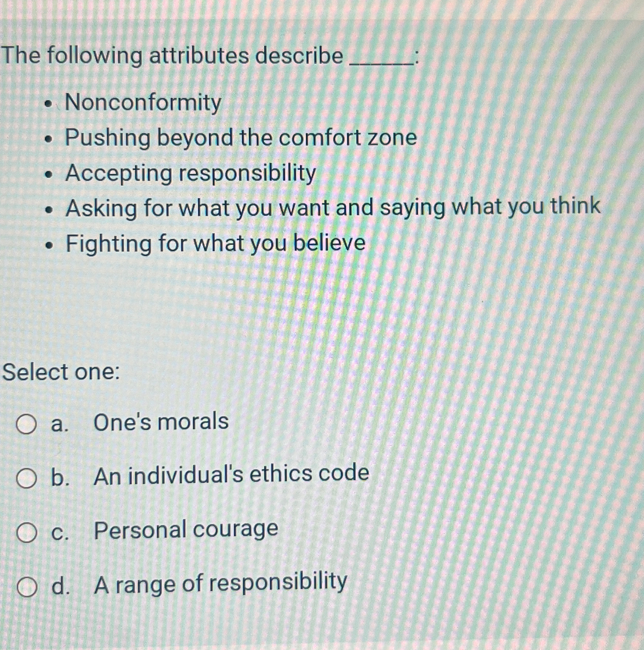Select the radio button for option a
This screenshot has width=644, height=650.
(26, 425)
